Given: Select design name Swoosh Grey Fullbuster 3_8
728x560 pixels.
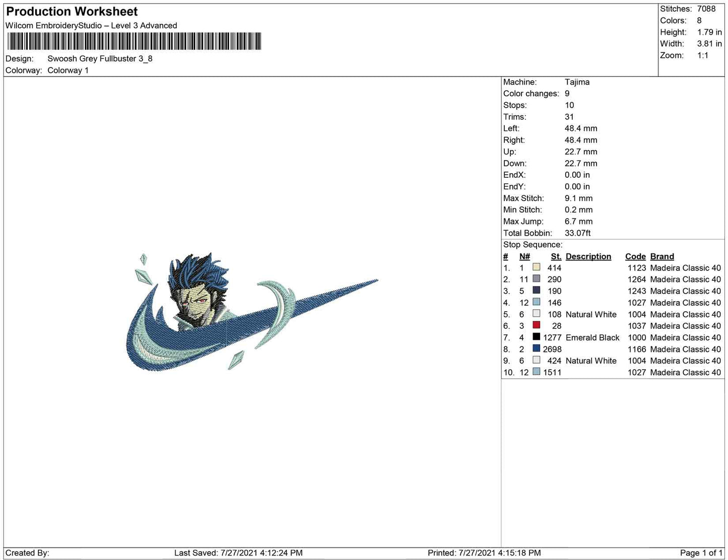Looking at the screenshot, I should pos(100,58).
